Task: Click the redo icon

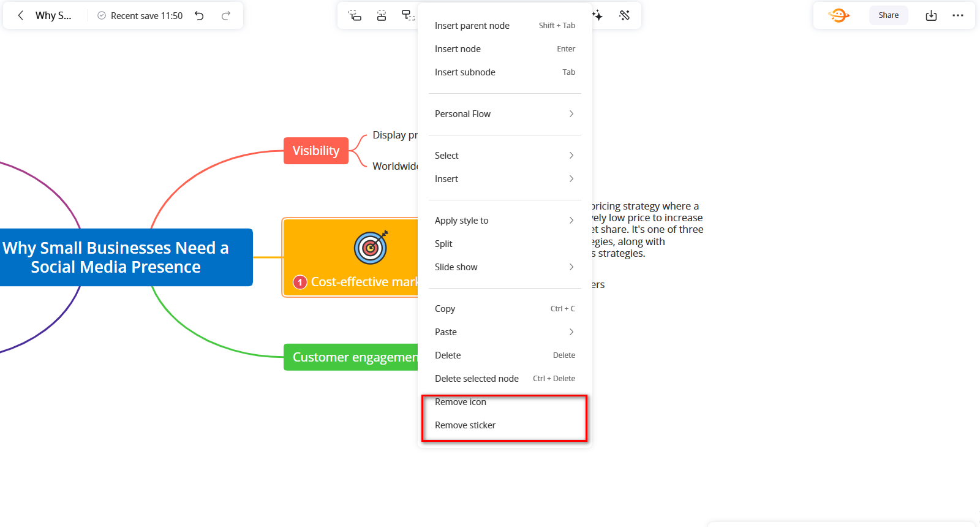Action: tap(226, 15)
